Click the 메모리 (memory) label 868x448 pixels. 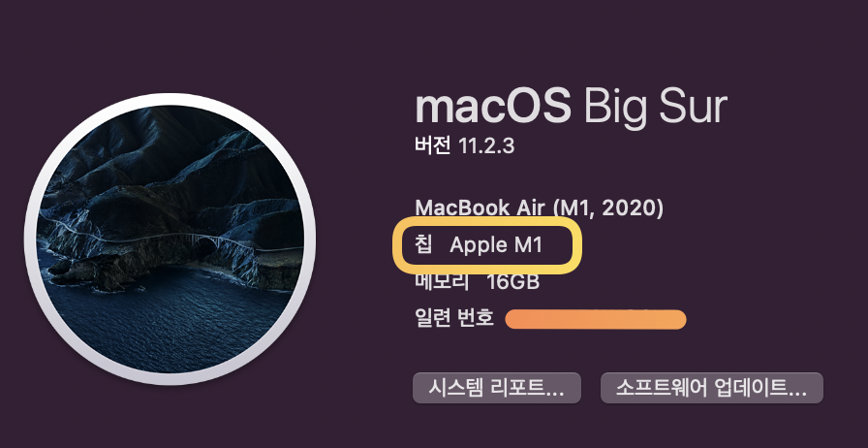pos(442,281)
